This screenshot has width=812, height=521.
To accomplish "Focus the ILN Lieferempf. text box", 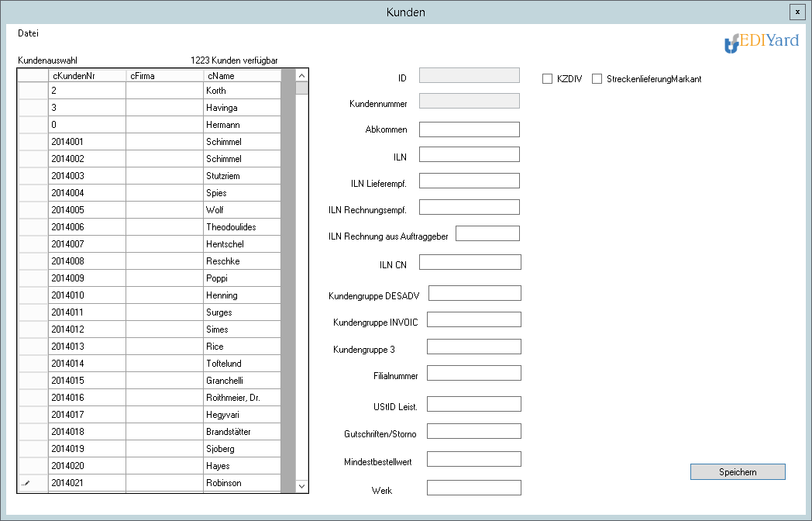I will (469, 181).
